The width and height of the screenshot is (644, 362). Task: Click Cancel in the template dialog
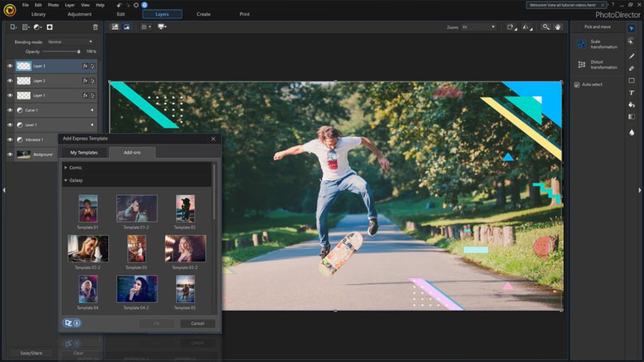point(198,323)
